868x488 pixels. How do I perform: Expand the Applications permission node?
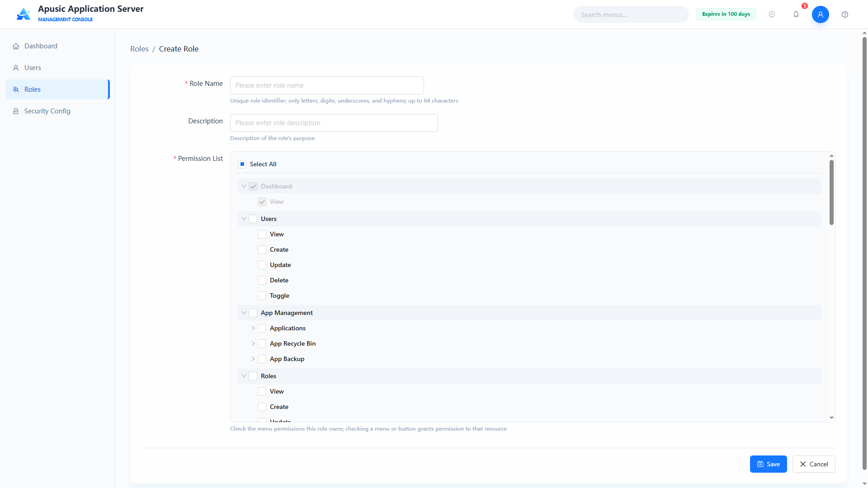[x=253, y=328]
